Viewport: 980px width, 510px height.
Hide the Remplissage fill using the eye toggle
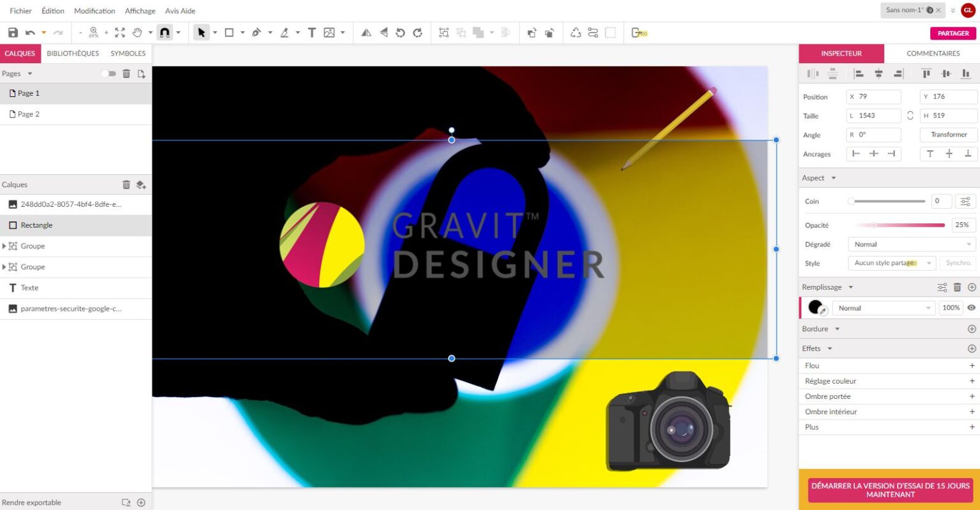click(972, 307)
